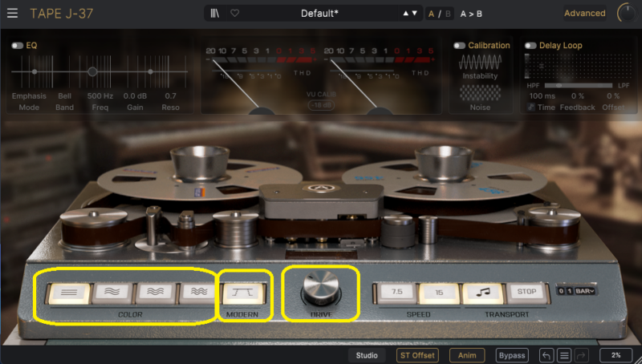Open the preset library browser icon
The image size is (642, 364).
[216, 13]
